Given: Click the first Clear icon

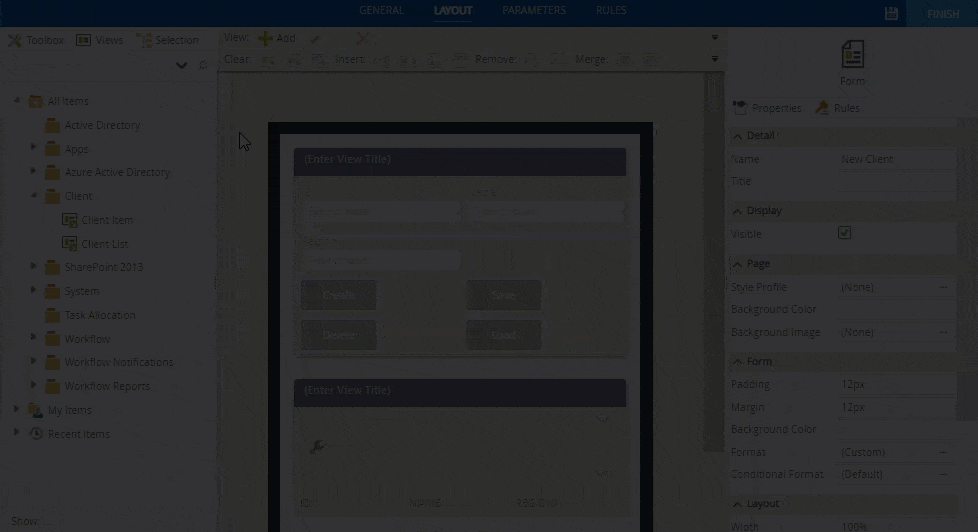Looking at the screenshot, I should [x=268, y=60].
